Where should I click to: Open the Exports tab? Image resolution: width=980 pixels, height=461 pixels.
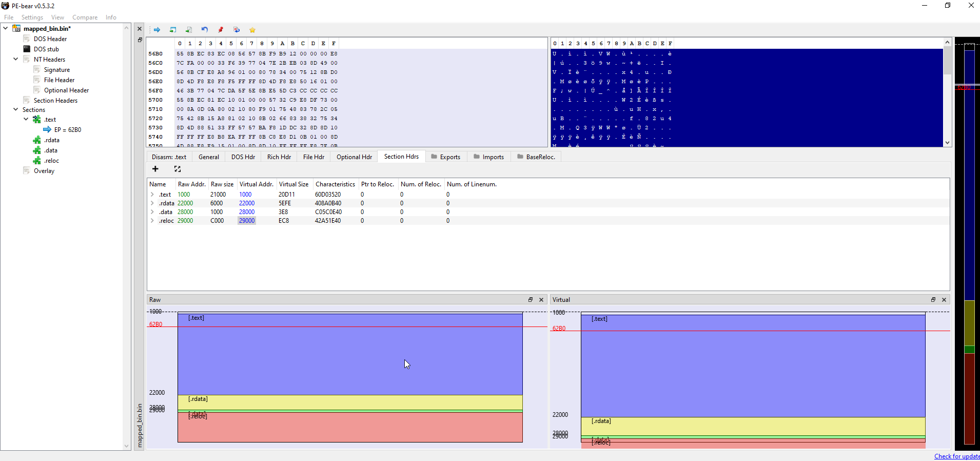pos(445,157)
